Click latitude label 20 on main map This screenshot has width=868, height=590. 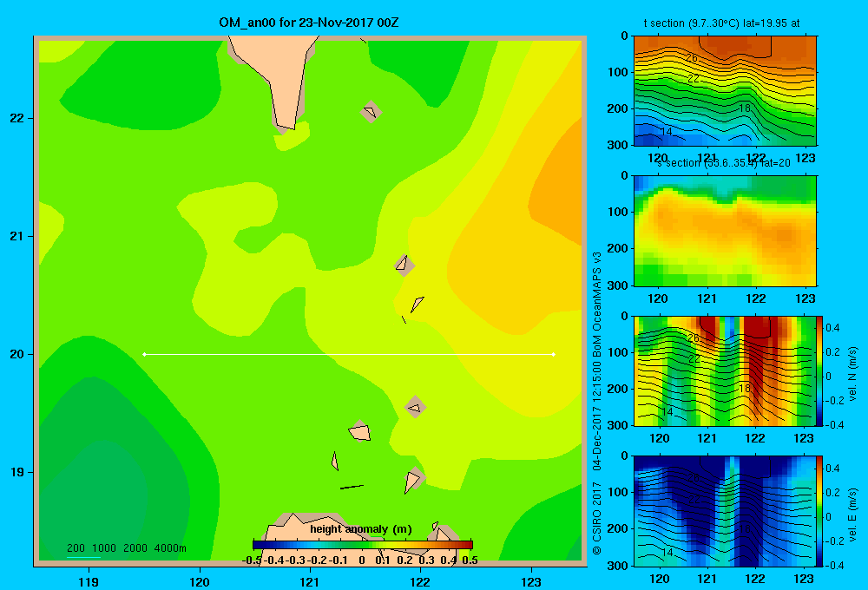coord(16,354)
